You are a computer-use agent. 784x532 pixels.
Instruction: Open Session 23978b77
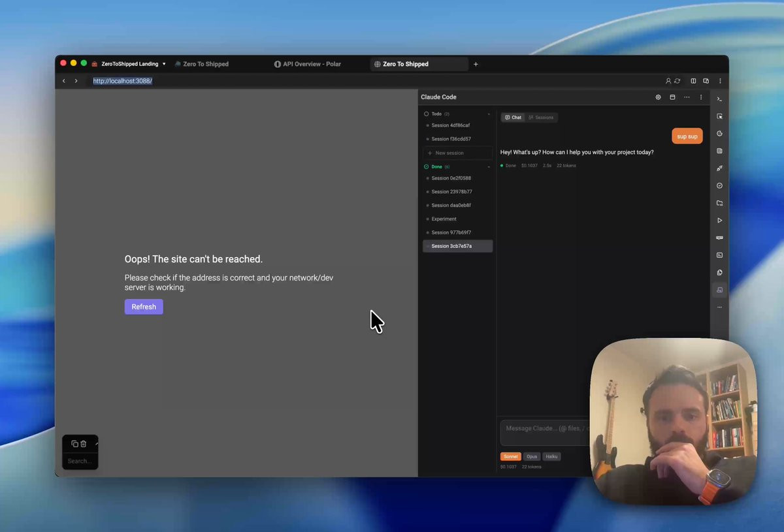457,192
